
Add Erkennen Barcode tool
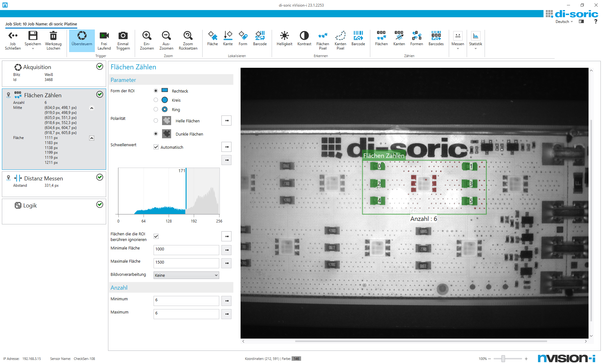click(x=358, y=38)
